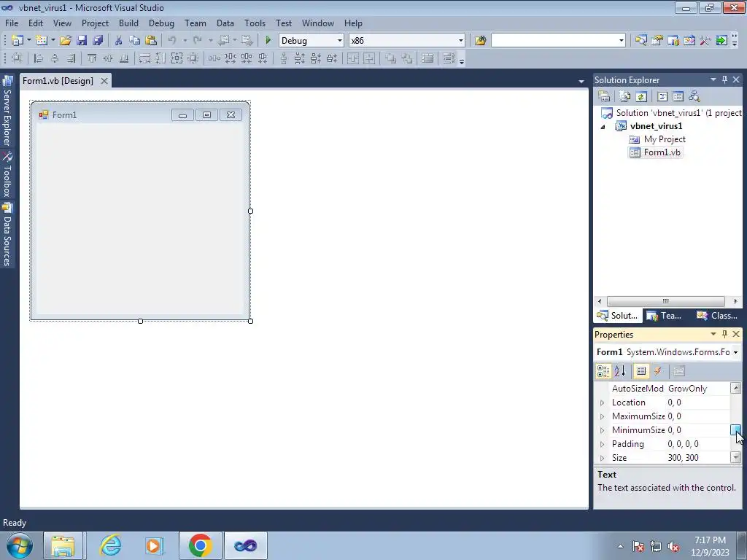The height and width of the screenshot is (560, 747).
Task: Open the File menu
Action: (12, 23)
